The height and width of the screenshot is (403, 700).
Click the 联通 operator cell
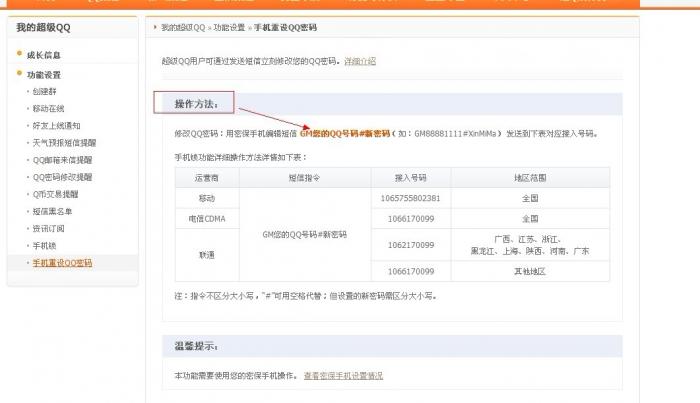pos(207,255)
